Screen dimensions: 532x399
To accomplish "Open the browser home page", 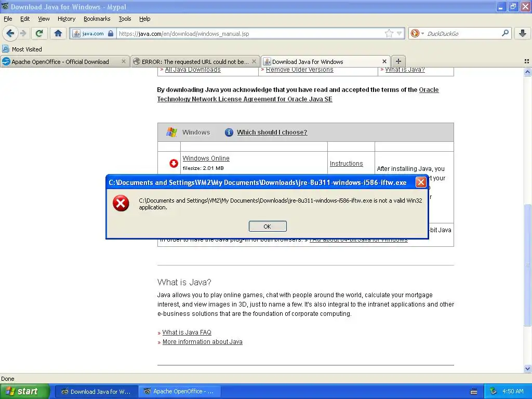I will pos(58,33).
